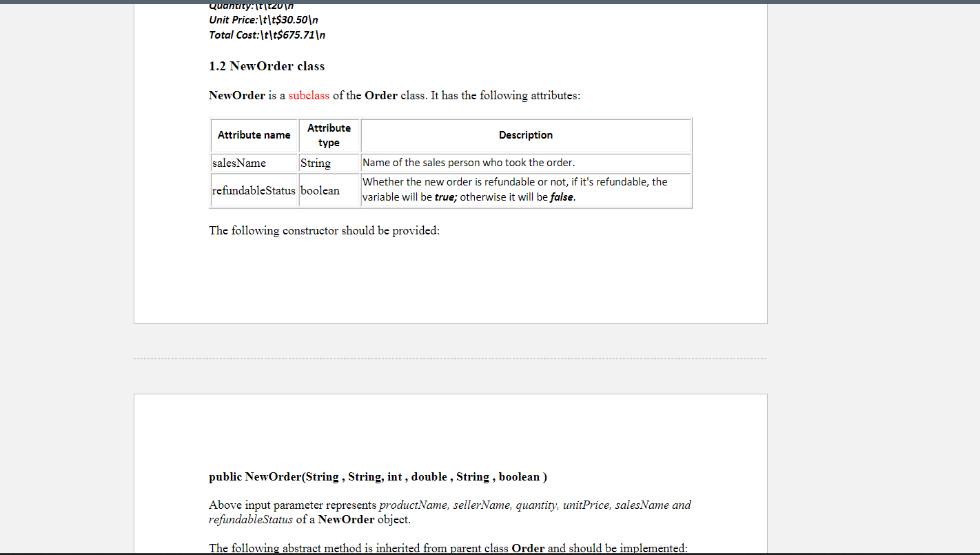Click the "Attribute type" table header cell
This screenshot has height=555, width=980.
coord(329,135)
